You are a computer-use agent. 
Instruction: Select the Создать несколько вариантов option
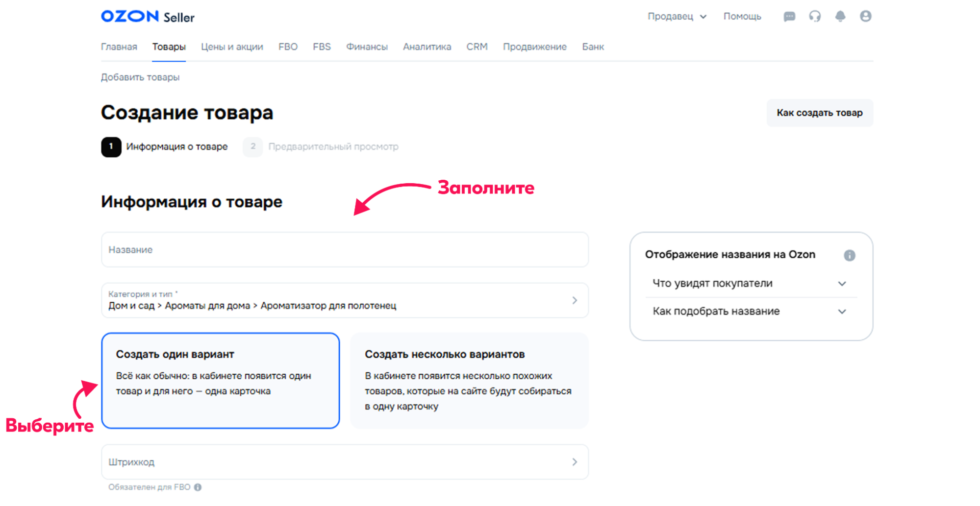tap(469, 381)
